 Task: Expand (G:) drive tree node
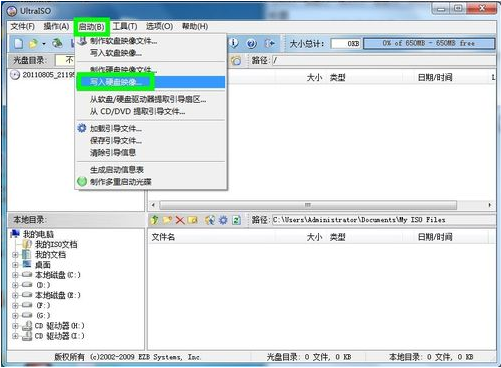pyautogui.click(x=15, y=315)
